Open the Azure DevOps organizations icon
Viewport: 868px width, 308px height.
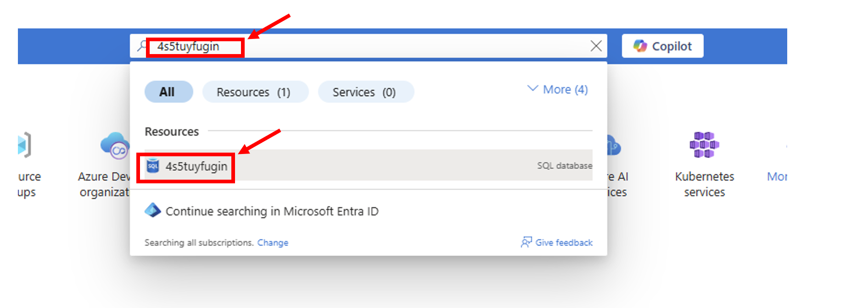114,146
